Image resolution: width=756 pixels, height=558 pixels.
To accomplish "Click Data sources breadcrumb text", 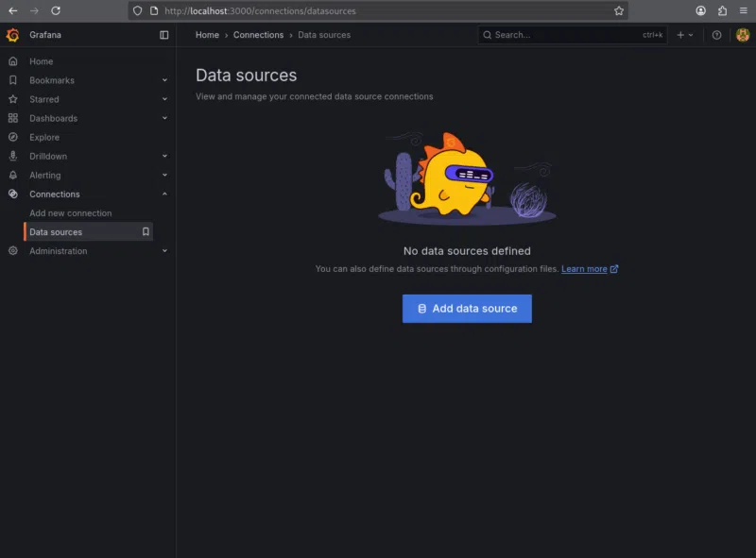I will pyautogui.click(x=324, y=35).
